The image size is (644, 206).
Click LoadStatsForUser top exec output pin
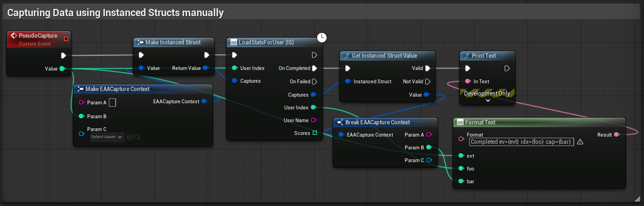click(x=314, y=55)
